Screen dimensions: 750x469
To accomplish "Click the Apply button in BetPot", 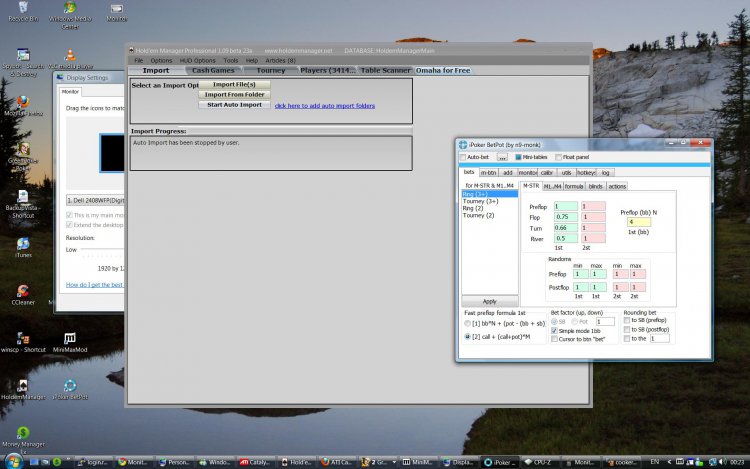I will 490,301.
